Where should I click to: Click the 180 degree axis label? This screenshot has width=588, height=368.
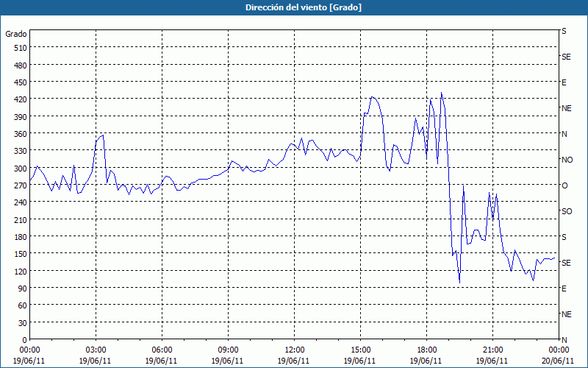tap(21, 237)
